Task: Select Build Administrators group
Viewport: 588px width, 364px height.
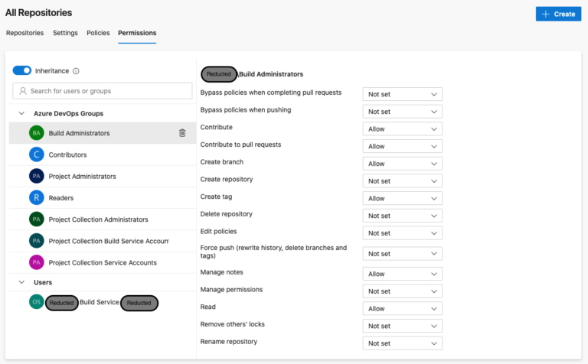Action: click(x=103, y=133)
